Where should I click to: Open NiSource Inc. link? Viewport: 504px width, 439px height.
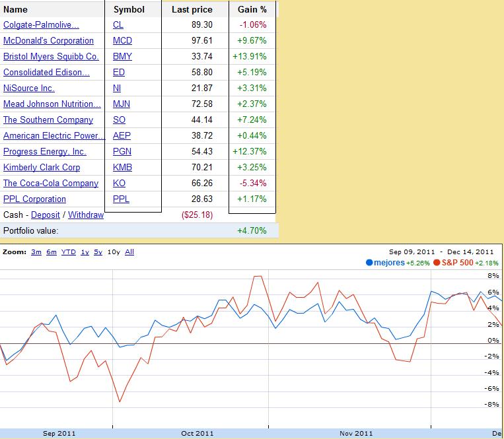coord(29,88)
